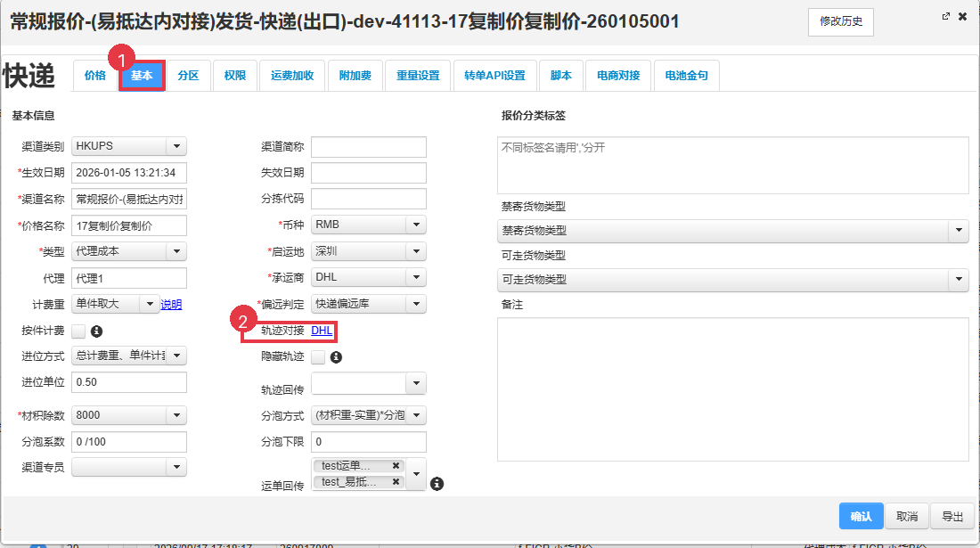Viewport: 980px width, 548px height.
Task: Expand the 运单回传 multi-select arrow
Action: pos(416,474)
